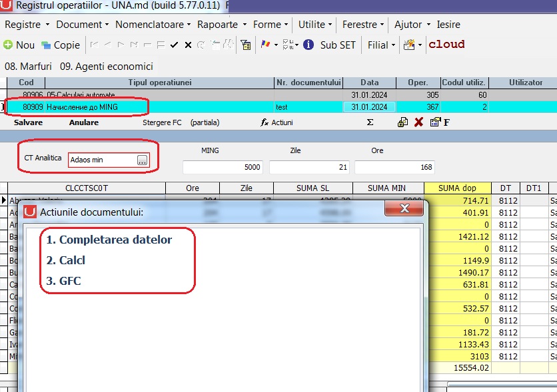
Task: Select action 1. Completarea datelor
Action: coord(109,240)
